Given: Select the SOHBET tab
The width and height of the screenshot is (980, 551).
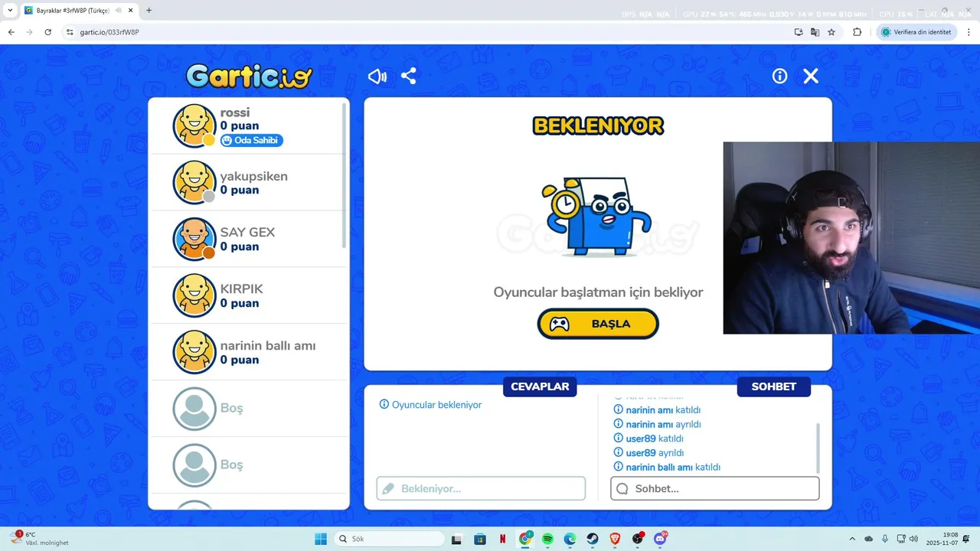Looking at the screenshot, I should tap(773, 386).
